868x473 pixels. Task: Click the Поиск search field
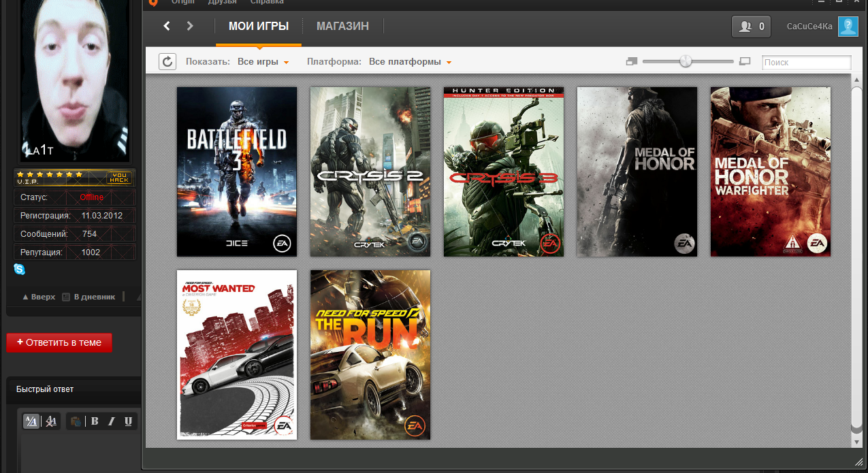(806, 62)
